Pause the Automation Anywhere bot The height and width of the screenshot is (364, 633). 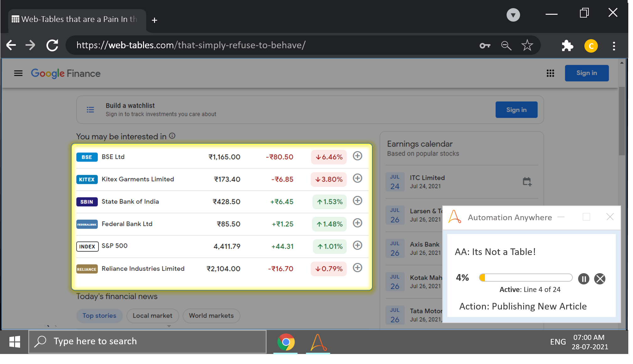point(583,279)
